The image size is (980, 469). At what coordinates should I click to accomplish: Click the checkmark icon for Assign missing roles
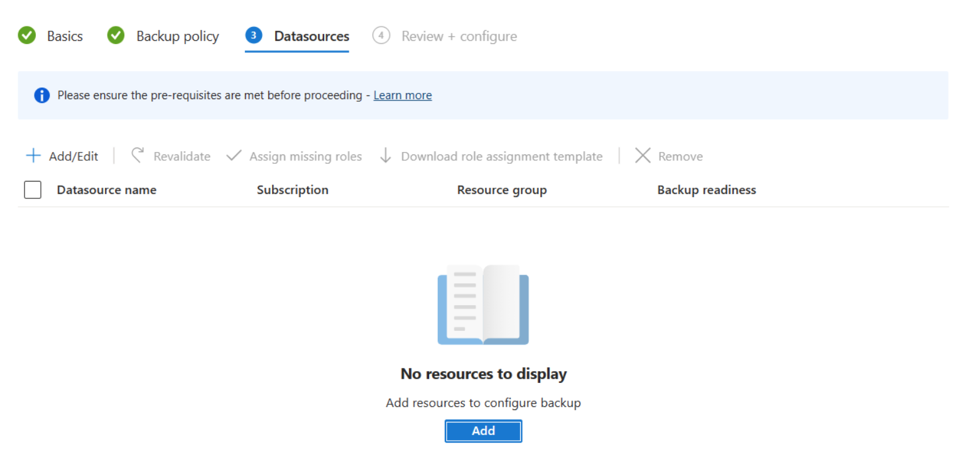[234, 156]
